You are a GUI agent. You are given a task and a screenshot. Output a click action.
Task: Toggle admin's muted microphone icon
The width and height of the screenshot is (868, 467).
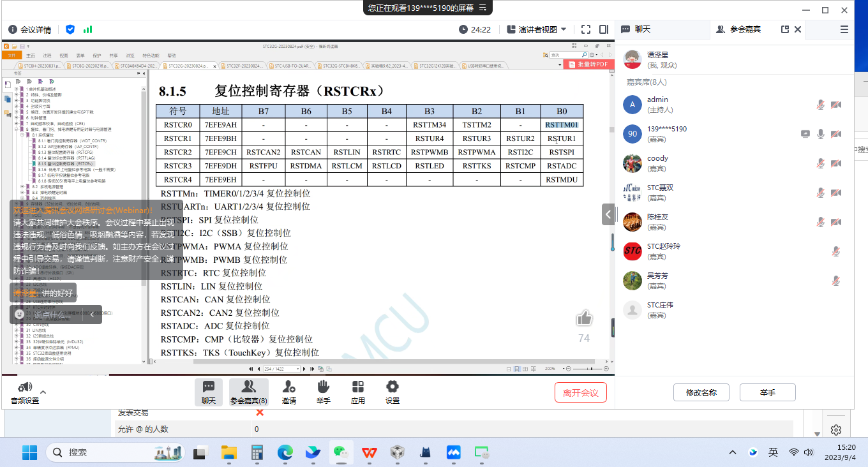[821, 105]
